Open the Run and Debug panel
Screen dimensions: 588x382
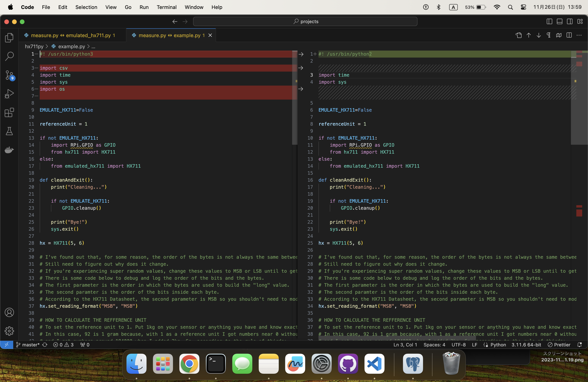[9, 94]
